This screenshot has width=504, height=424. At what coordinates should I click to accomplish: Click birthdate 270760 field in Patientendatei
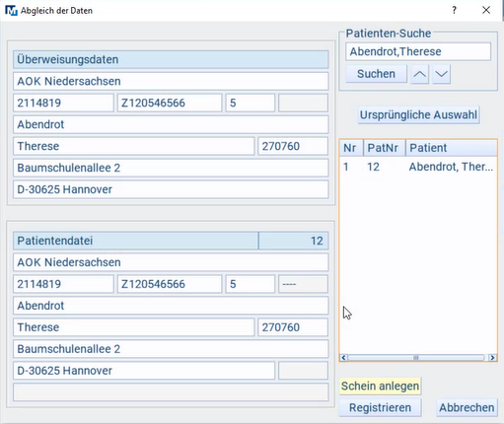coord(293,327)
